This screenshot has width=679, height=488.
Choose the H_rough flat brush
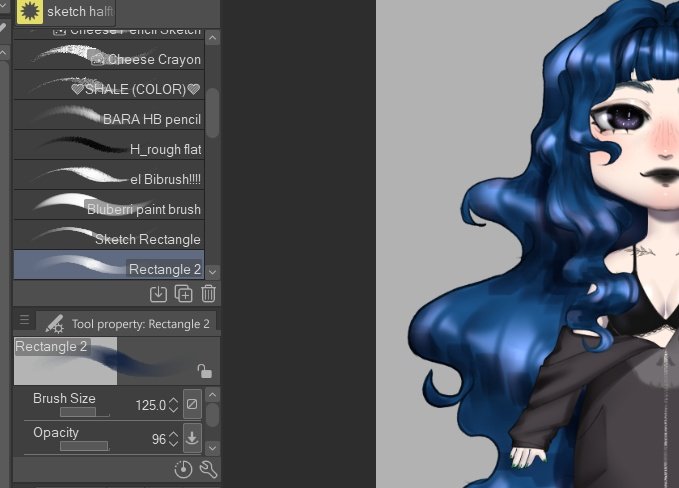[x=109, y=145]
